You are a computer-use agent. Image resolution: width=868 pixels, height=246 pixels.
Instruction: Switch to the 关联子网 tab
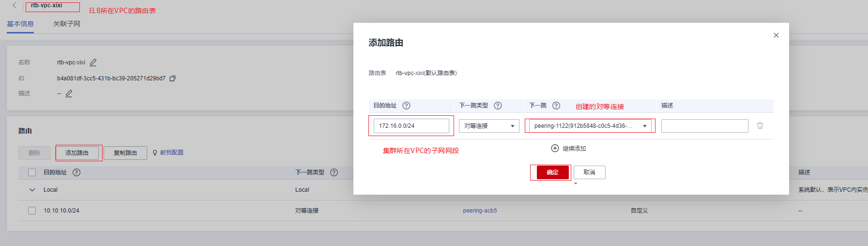pos(67,24)
